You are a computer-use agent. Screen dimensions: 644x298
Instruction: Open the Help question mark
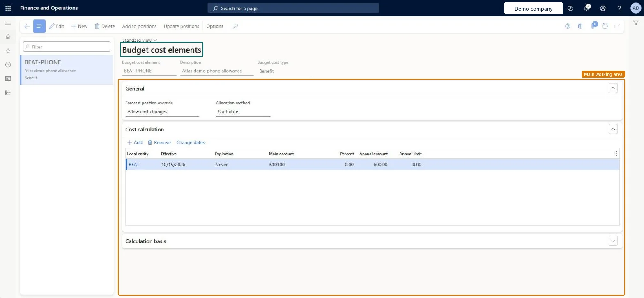(x=619, y=8)
